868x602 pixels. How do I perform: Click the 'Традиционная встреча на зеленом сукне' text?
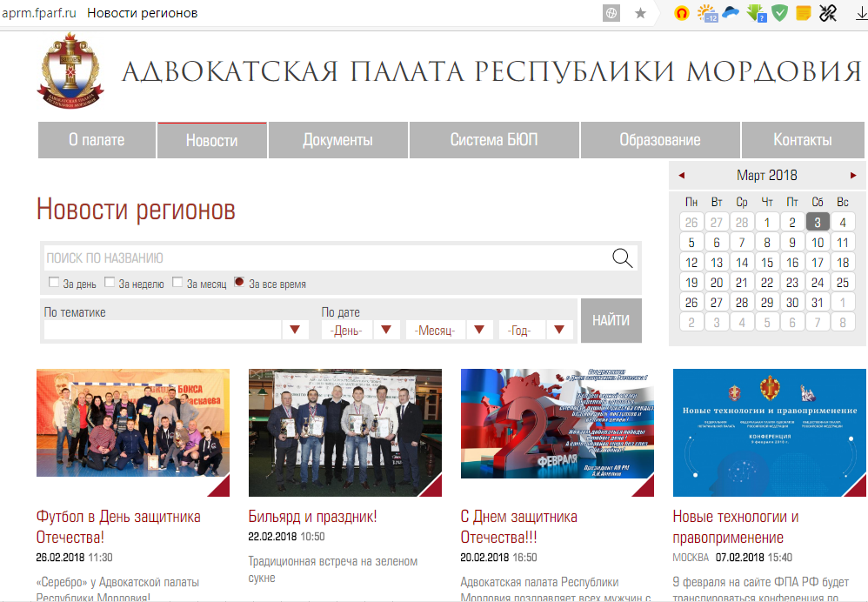click(x=333, y=569)
